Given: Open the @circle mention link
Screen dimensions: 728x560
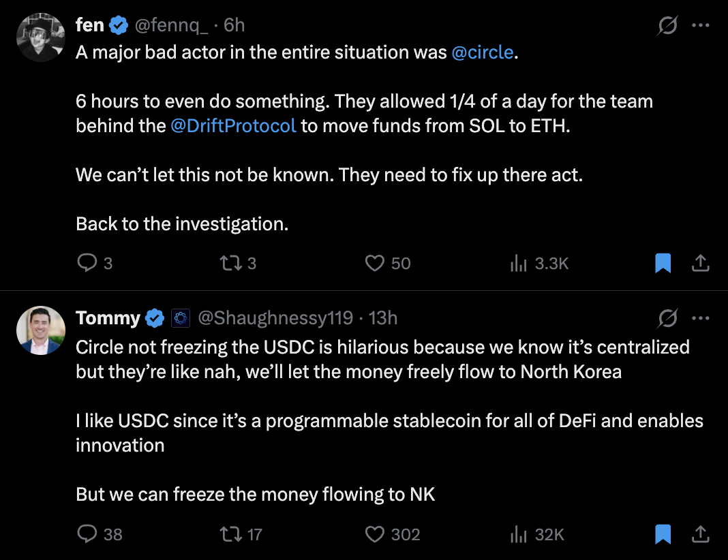Looking at the screenshot, I should pos(482,52).
